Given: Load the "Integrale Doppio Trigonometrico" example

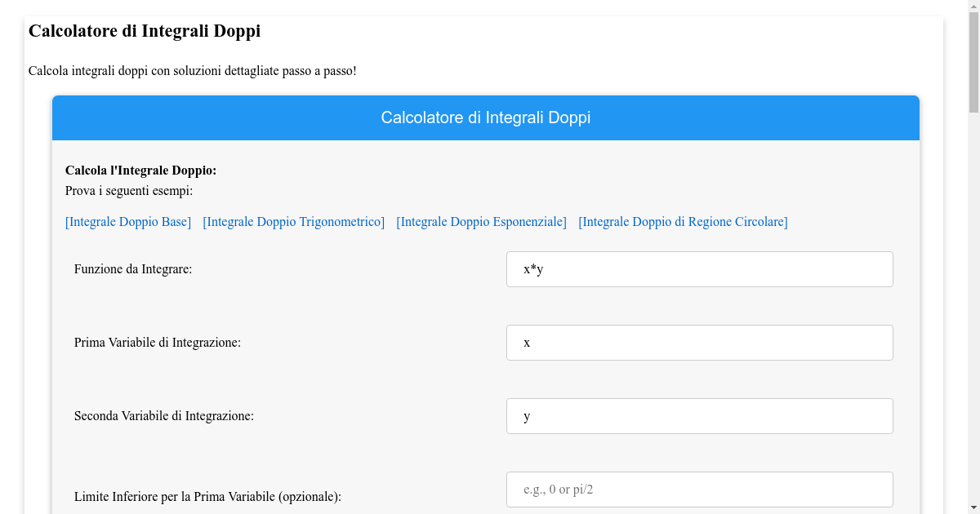Looking at the screenshot, I should pos(293,221).
